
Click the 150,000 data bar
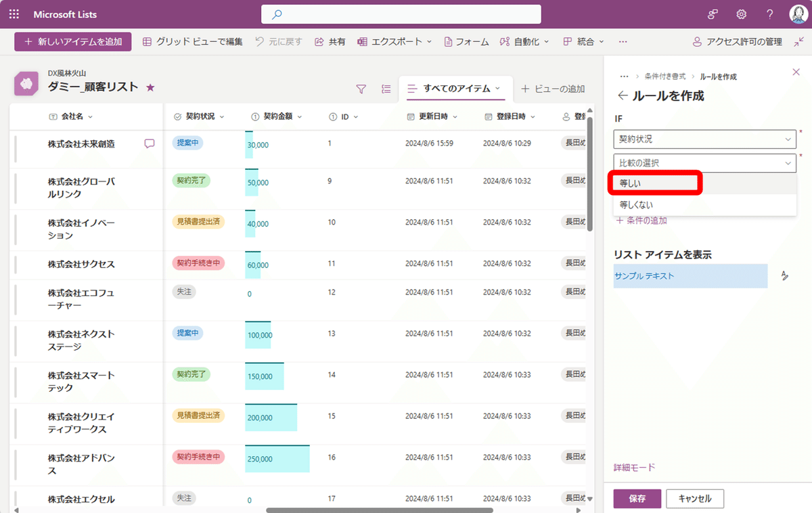coord(265,376)
